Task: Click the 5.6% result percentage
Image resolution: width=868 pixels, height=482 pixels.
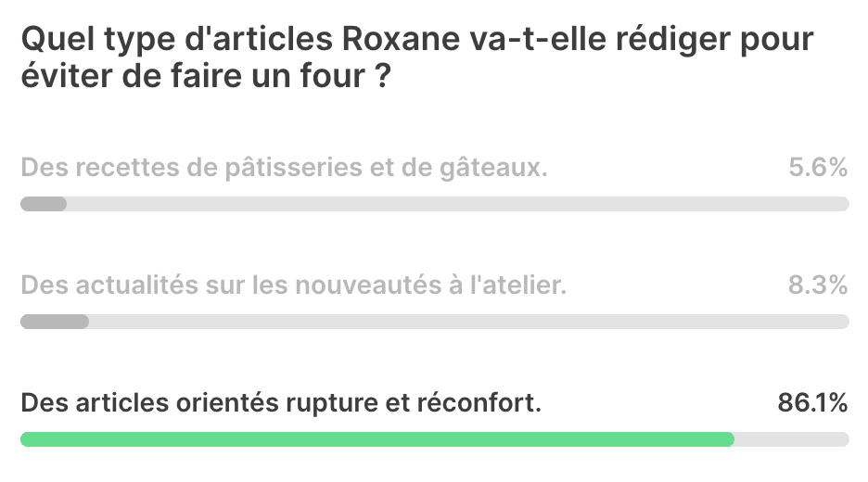Action: 818,168
